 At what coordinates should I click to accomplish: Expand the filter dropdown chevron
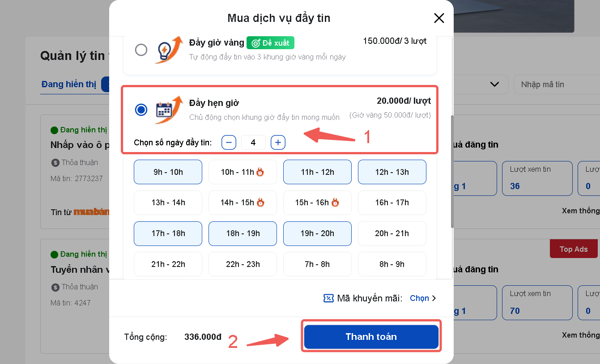point(494,84)
